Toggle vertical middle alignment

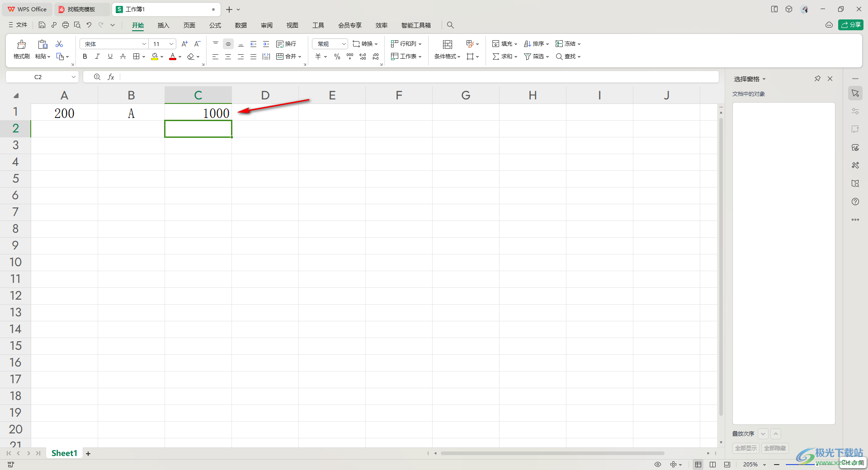pos(228,44)
